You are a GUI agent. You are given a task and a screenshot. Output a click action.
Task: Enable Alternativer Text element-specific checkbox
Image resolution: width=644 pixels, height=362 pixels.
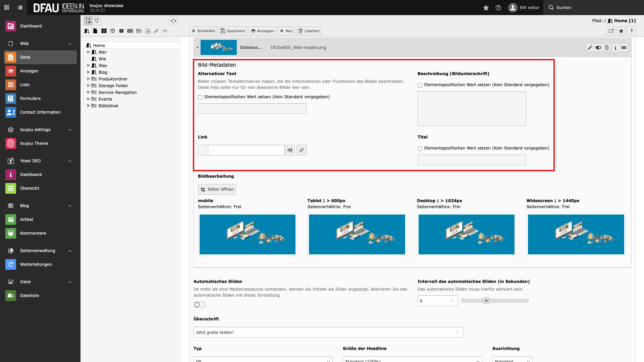[x=200, y=97]
